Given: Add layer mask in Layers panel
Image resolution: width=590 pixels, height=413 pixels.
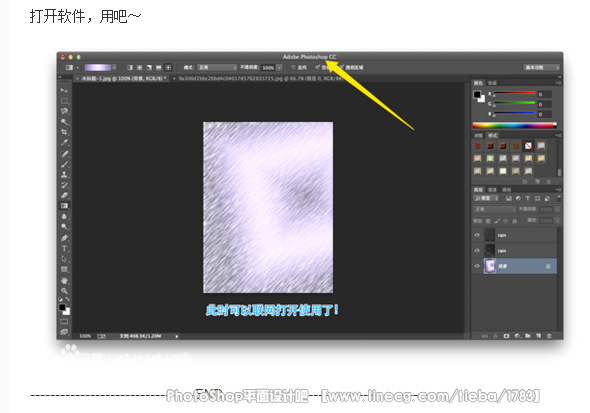Looking at the screenshot, I should point(506,336).
